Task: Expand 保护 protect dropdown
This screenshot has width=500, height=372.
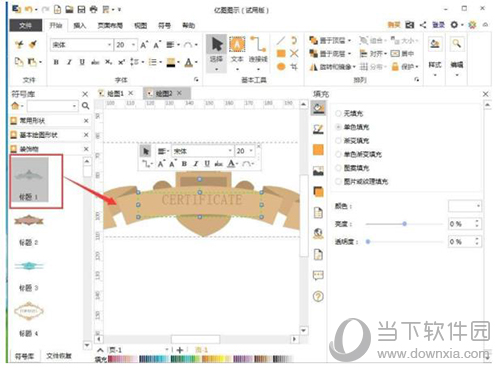Action: pyautogui.click(x=417, y=67)
